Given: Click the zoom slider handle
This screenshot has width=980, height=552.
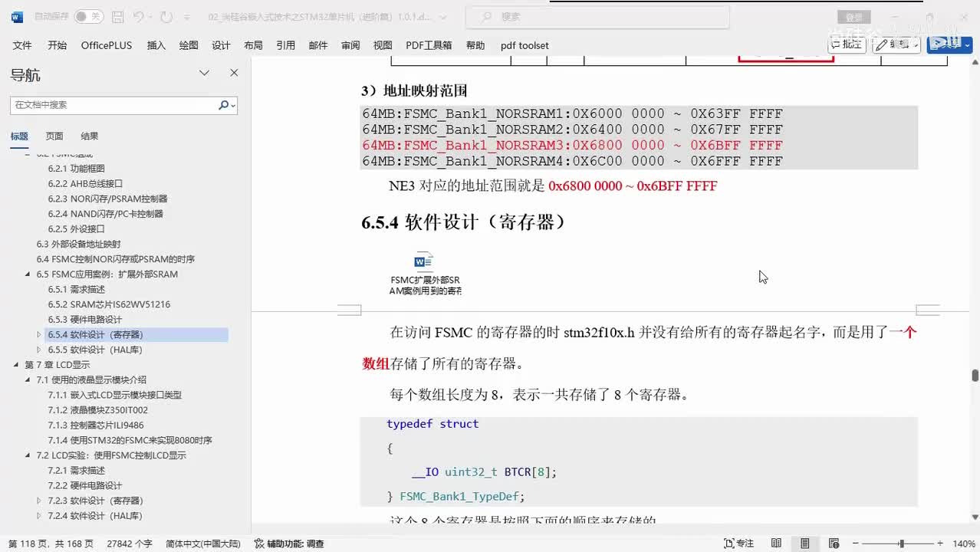Looking at the screenshot, I should 902,544.
